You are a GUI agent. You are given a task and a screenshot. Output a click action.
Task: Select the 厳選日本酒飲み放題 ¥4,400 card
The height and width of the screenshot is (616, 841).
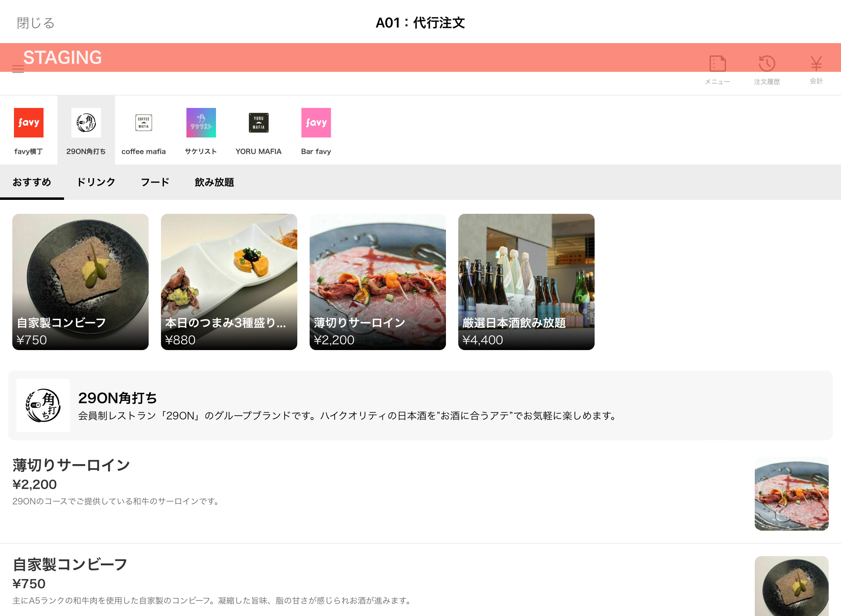click(526, 282)
